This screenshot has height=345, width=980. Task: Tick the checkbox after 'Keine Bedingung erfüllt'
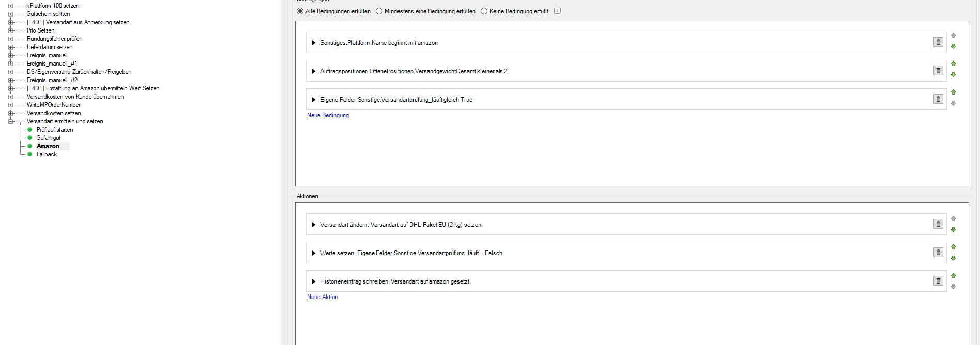[x=557, y=11]
